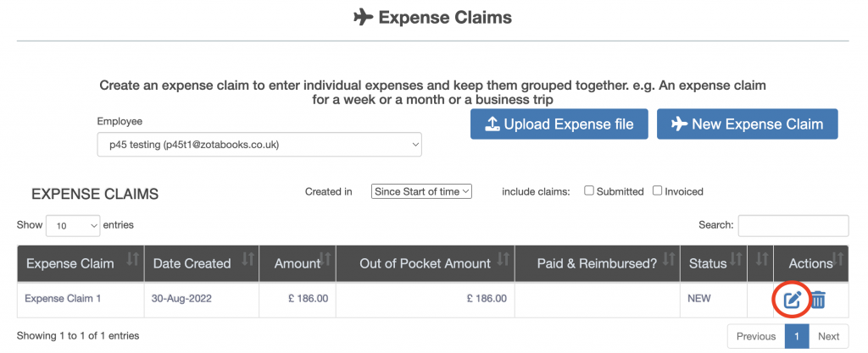Image resolution: width=868 pixels, height=353 pixels.
Task: Click the Upload Expense file button
Action: coord(559,124)
